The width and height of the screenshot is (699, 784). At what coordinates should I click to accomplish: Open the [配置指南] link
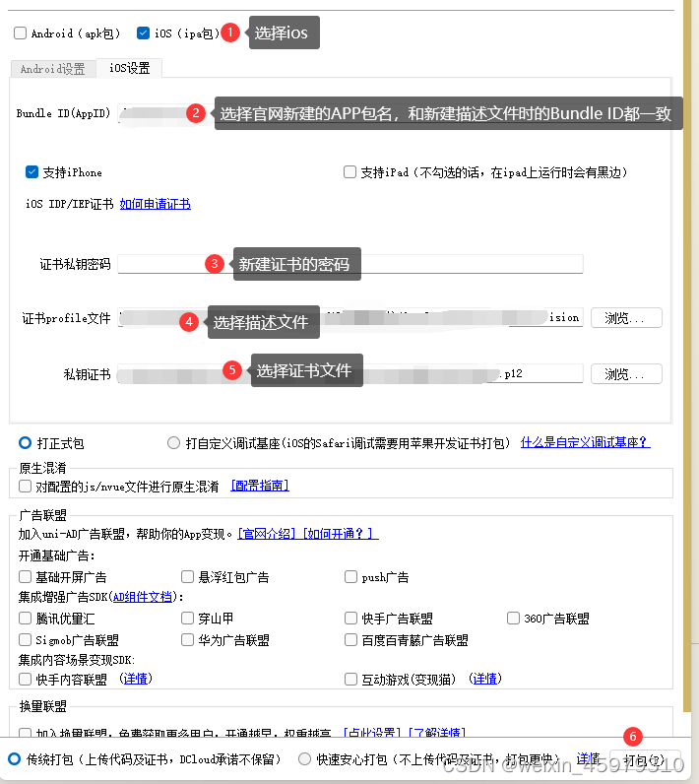(x=260, y=486)
